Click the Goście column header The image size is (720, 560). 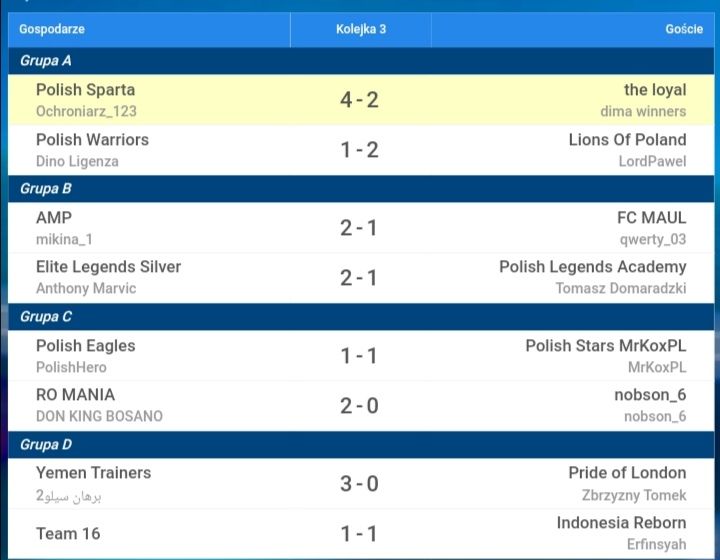tap(684, 29)
